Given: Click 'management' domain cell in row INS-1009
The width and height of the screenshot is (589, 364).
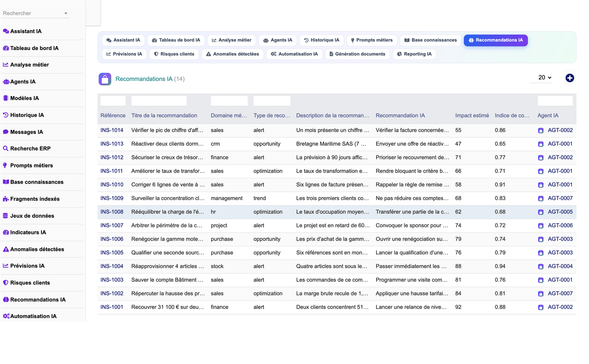Looking at the screenshot, I should coord(227,198).
